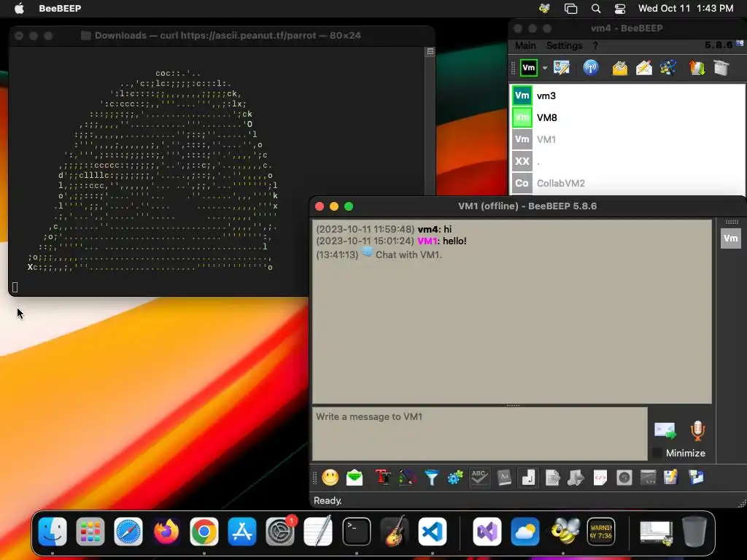The image size is (747, 560).
Task: Send the message with the envelope arrow icon
Action: [x=665, y=430]
